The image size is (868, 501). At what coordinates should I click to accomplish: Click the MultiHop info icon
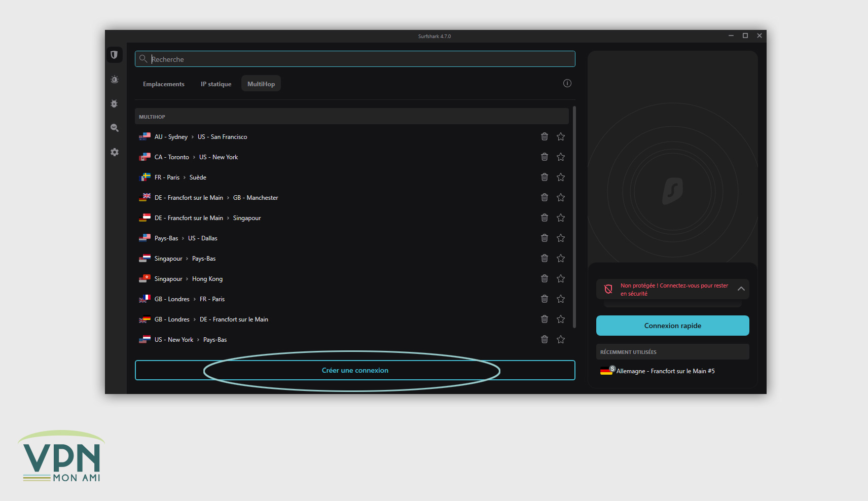567,83
